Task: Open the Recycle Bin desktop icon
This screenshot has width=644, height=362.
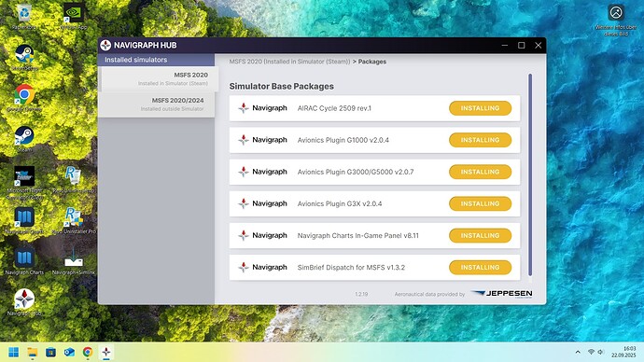Action: [x=24, y=17]
